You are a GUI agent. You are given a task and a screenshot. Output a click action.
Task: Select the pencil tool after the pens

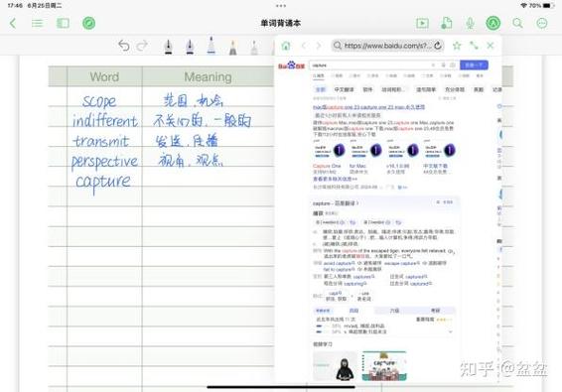[x=233, y=48]
